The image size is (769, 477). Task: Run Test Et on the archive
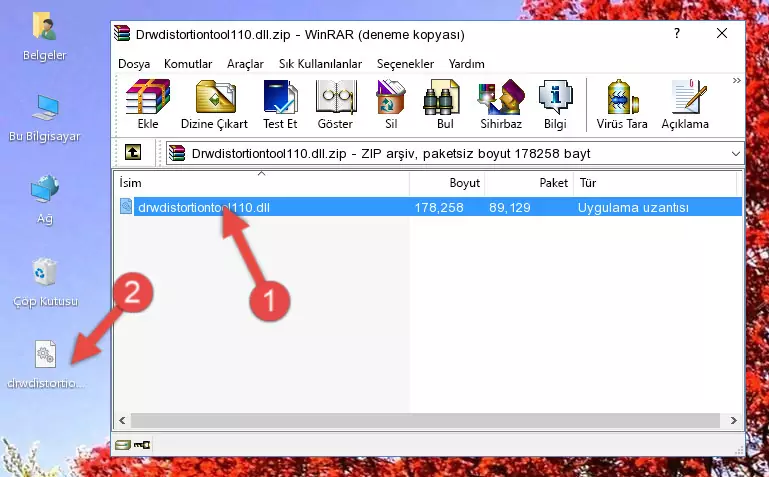point(280,104)
